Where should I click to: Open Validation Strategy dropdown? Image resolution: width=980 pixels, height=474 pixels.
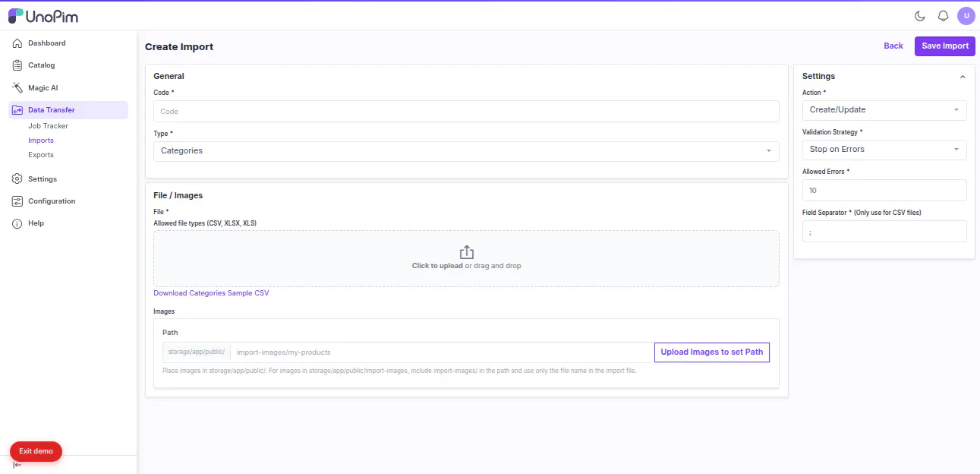click(884, 150)
